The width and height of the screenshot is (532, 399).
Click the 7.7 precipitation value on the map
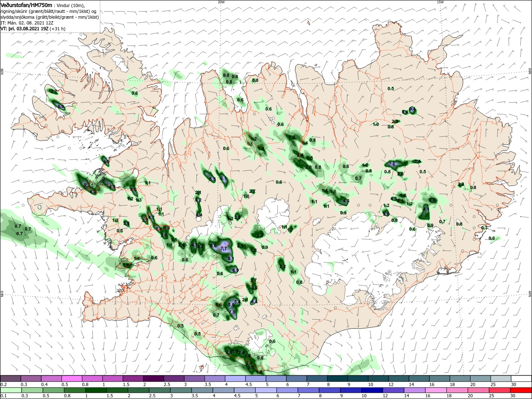point(224,249)
